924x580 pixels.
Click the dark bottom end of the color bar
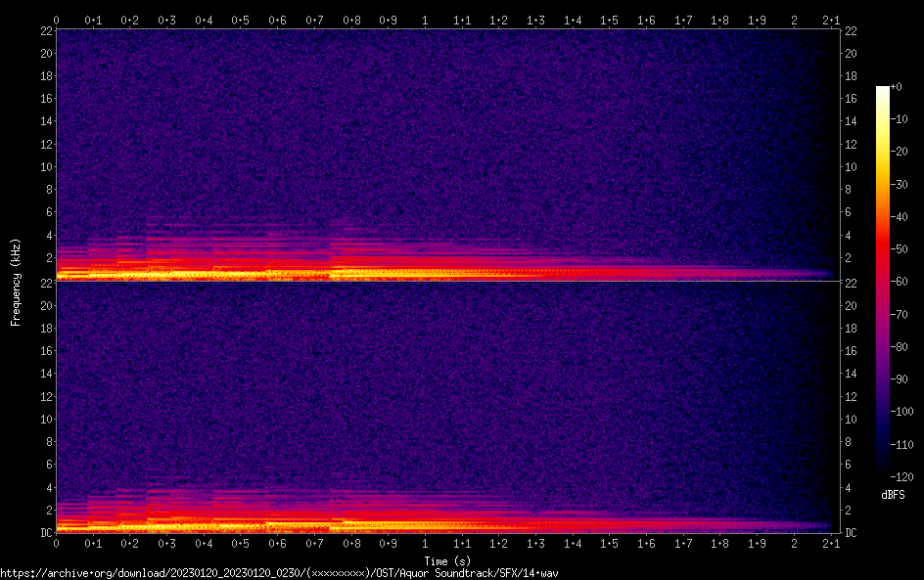coord(883,473)
